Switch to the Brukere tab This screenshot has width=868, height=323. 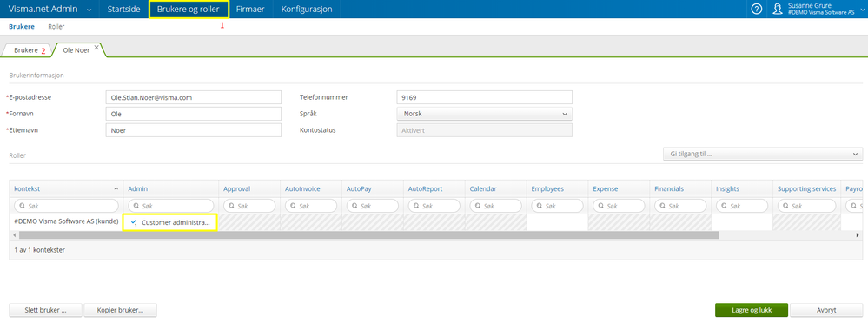coord(27,50)
